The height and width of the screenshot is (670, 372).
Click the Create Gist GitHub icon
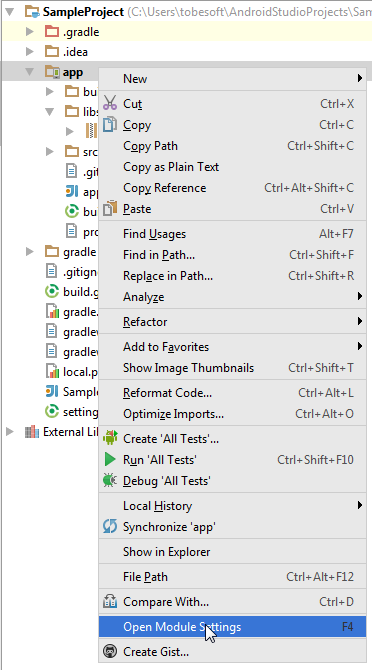point(110,651)
